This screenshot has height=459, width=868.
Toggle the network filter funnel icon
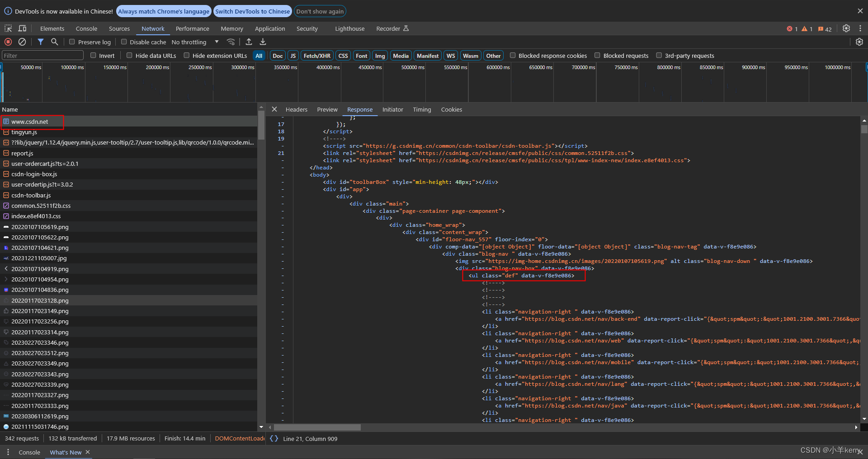41,42
